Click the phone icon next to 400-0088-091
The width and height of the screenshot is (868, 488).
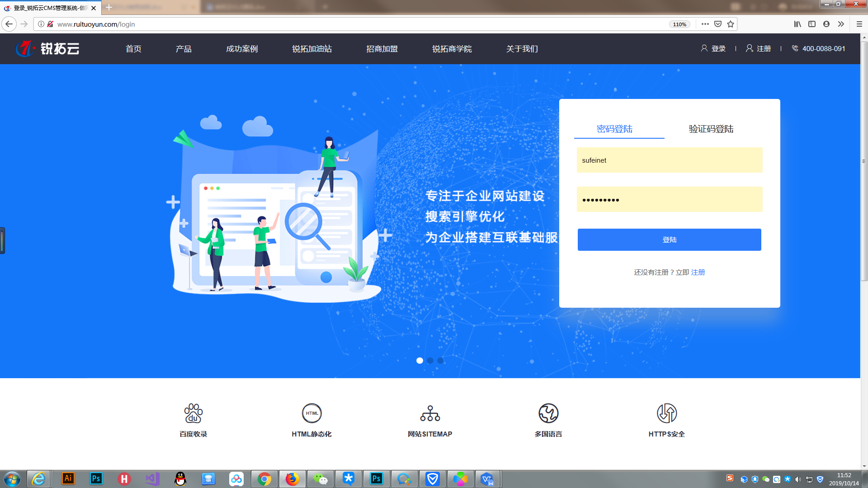tap(795, 48)
